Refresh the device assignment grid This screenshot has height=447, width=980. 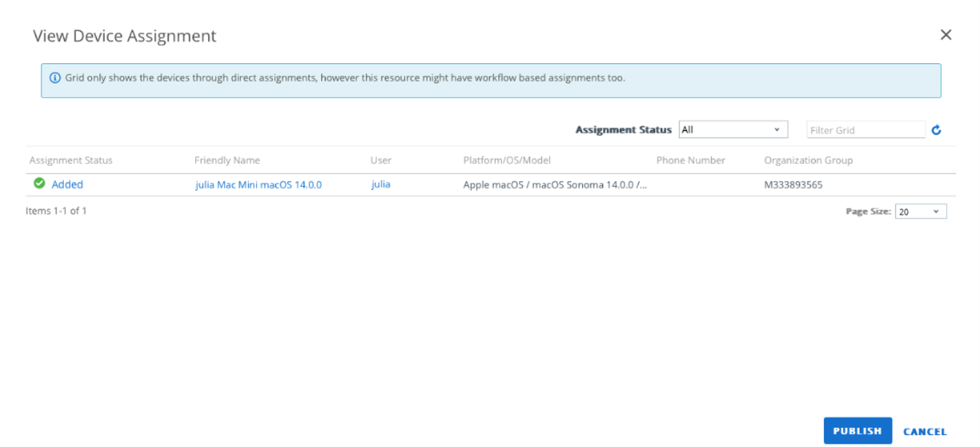pyautogui.click(x=936, y=130)
